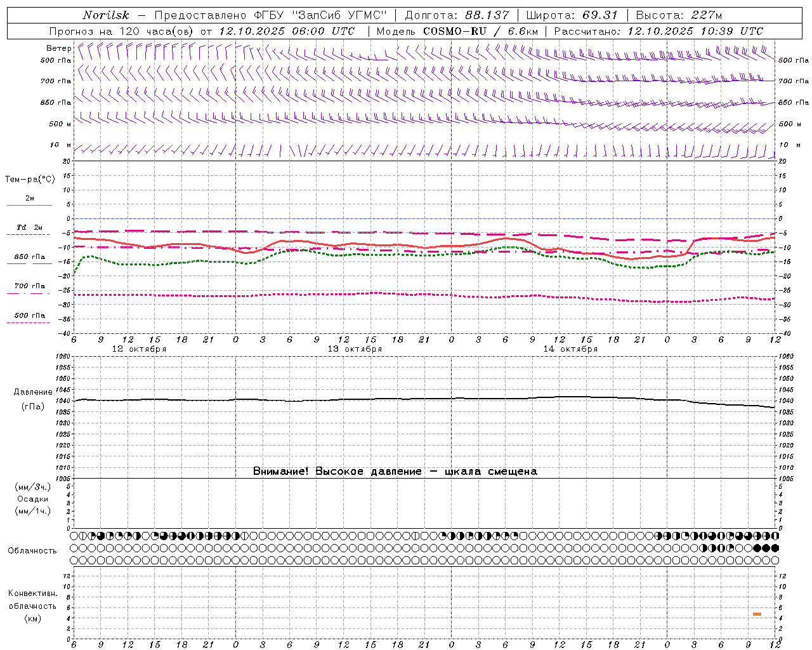Click the 'Давление' pressure panel label
The width and height of the screenshot is (812, 650).
click(x=33, y=392)
